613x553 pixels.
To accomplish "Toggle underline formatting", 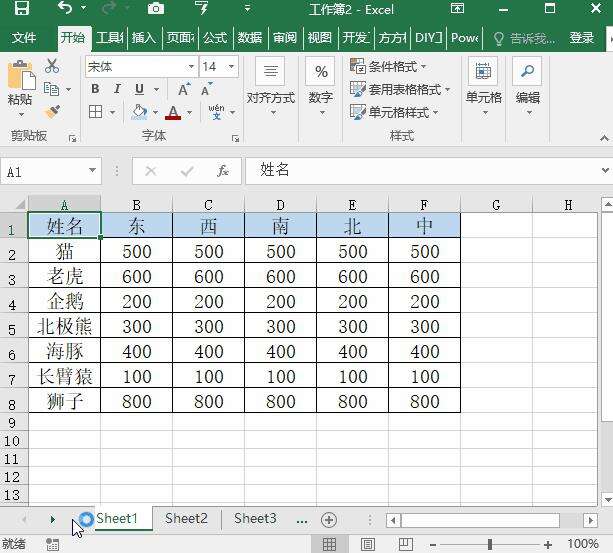I will (x=139, y=89).
